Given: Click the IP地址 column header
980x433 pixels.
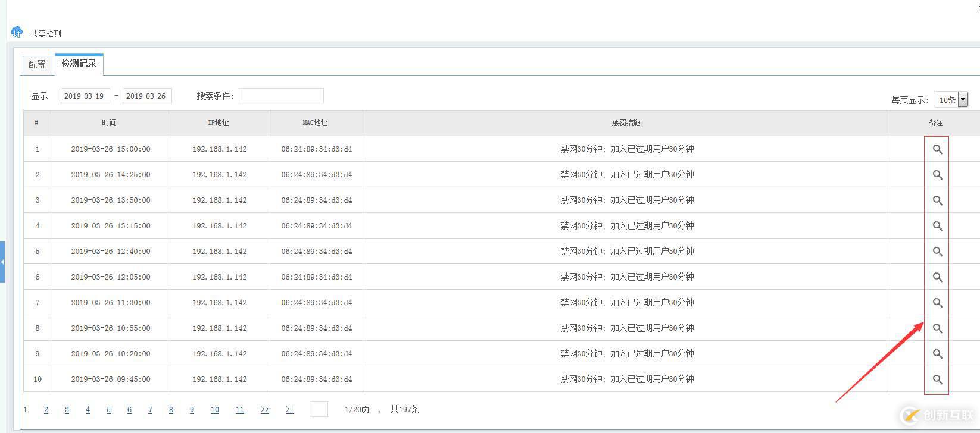Looking at the screenshot, I should point(219,123).
